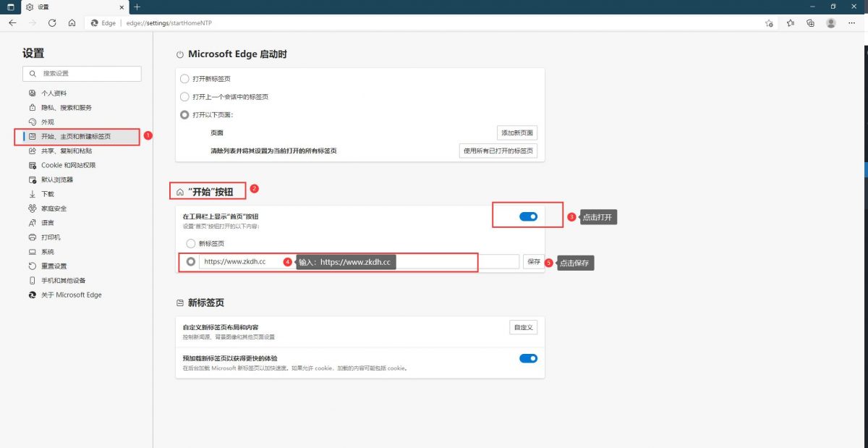Click the 保存 button next to URL
868x448 pixels.
coord(534,262)
